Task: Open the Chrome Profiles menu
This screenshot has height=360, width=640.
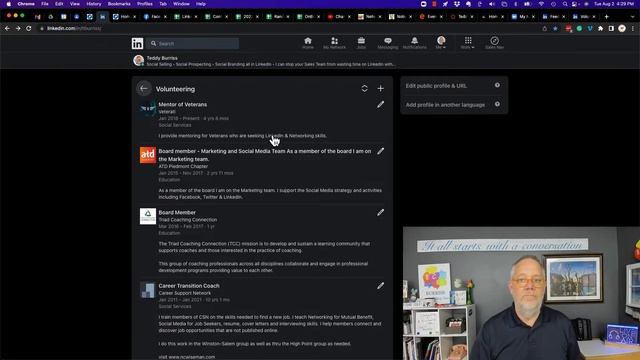Action: [144, 4]
